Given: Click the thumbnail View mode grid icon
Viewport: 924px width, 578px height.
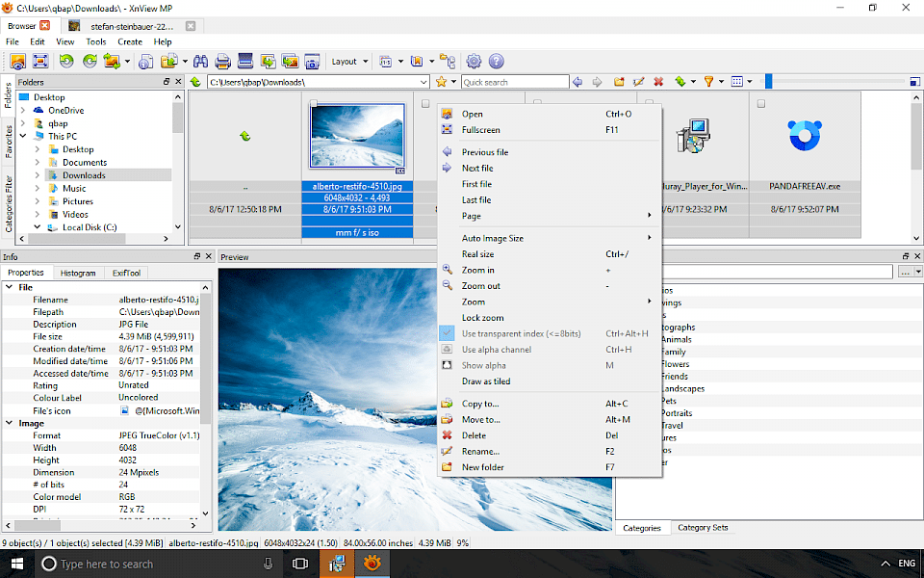Looking at the screenshot, I should point(736,82).
